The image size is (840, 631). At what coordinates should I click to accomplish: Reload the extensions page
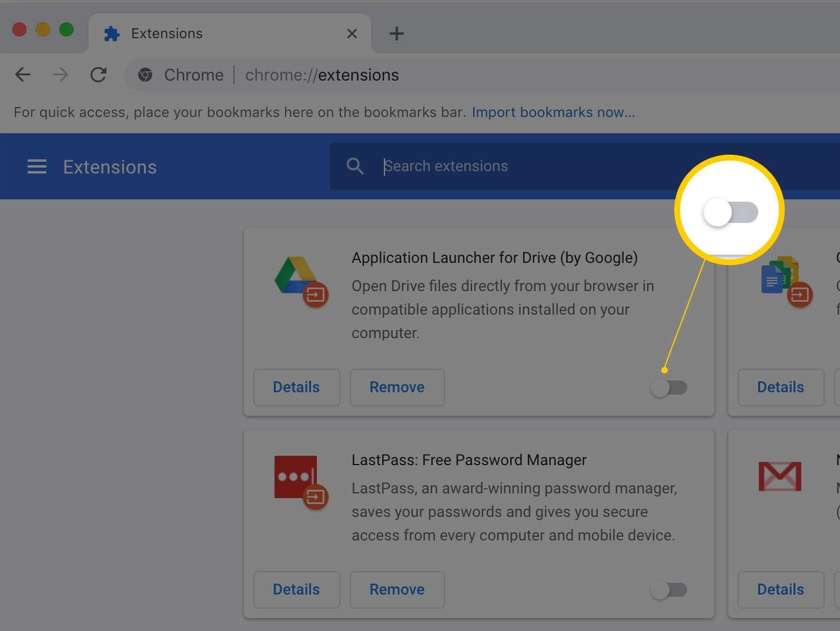pyautogui.click(x=98, y=75)
